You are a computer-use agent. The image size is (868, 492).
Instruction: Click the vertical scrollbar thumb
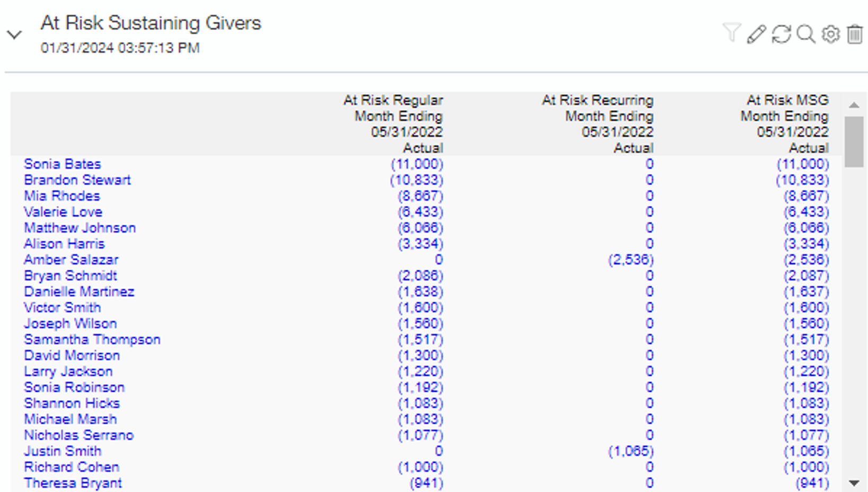click(x=854, y=141)
